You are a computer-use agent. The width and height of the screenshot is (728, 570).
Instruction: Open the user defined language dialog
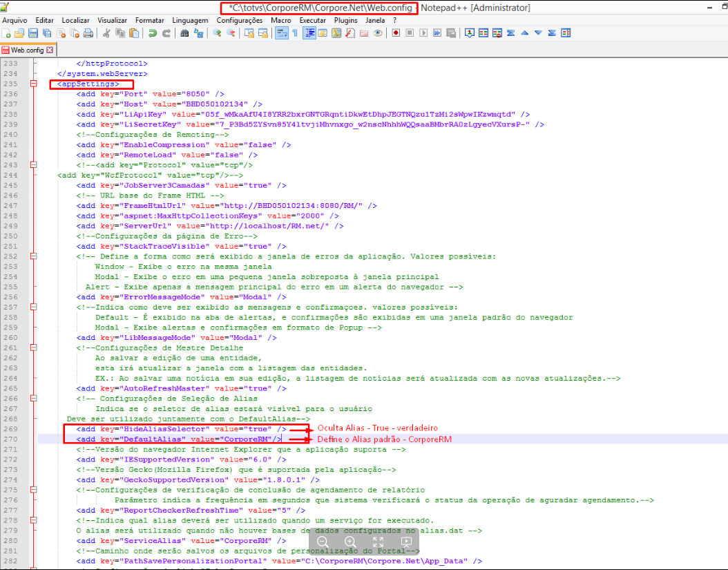[323, 33]
